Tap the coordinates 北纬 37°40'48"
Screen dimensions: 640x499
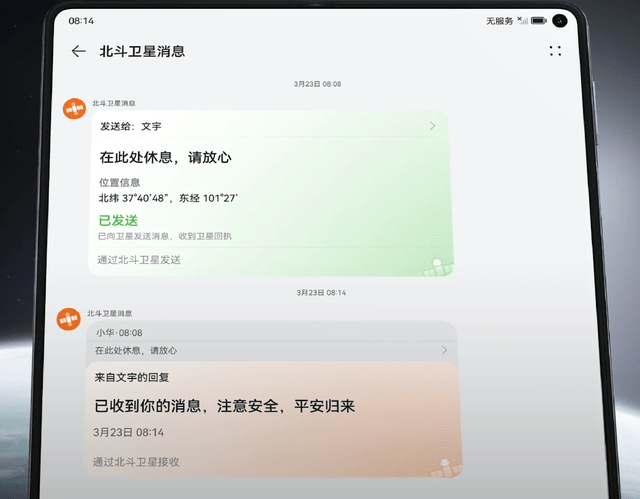[131, 198]
